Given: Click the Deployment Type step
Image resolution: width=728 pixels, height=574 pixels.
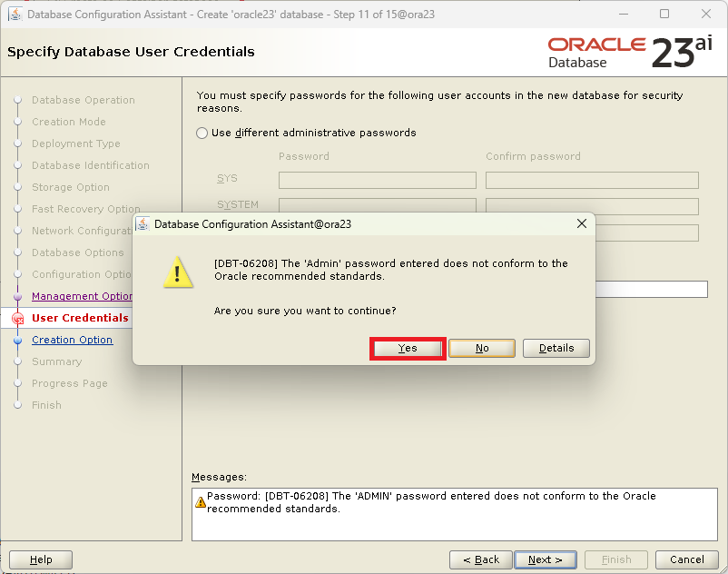Looking at the screenshot, I should click(x=76, y=144).
